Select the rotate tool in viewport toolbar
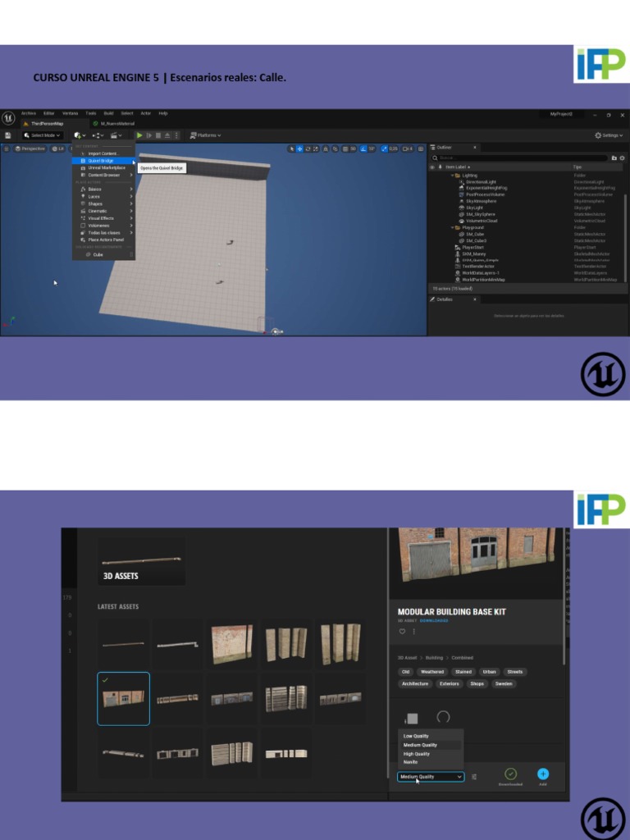 coord(308,148)
